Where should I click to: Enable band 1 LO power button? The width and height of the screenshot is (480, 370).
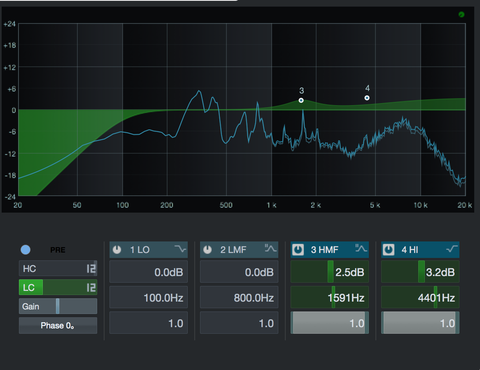[117, 250]
